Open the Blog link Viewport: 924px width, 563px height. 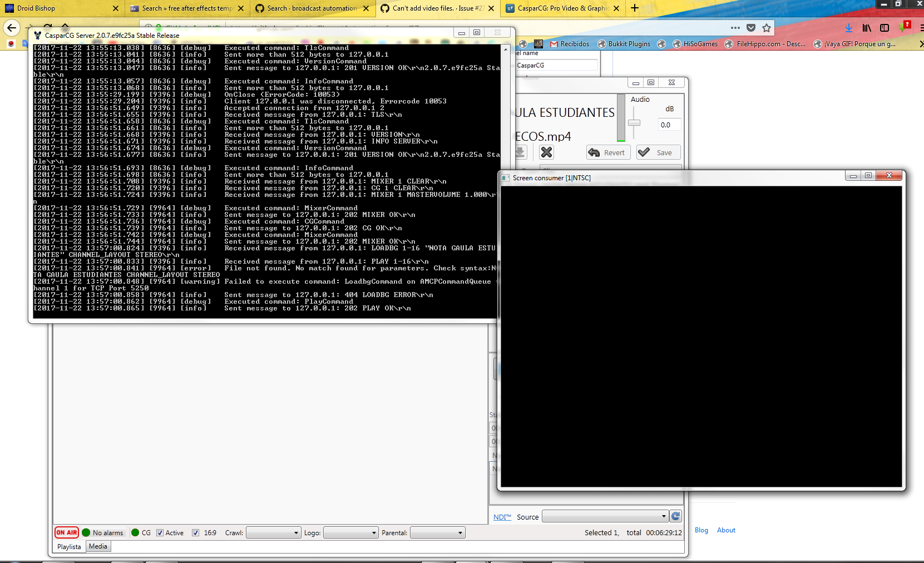click(x=701, y=530)
